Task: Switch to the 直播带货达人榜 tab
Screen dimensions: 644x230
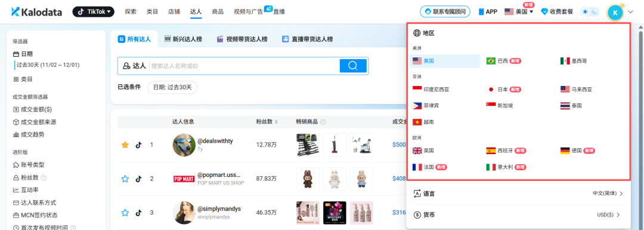Action: (x=307, y=39)
